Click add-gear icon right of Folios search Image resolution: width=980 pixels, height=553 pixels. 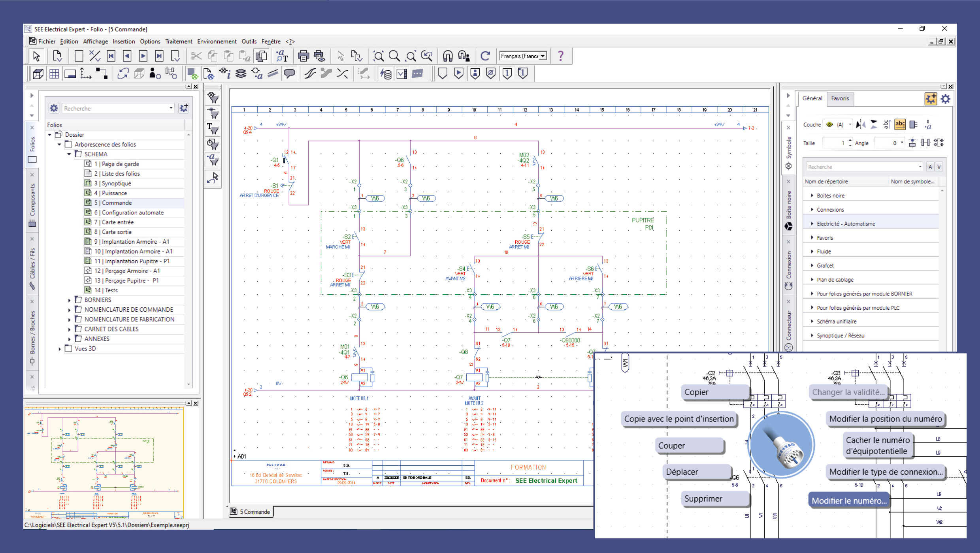click(x=184, y=108)
